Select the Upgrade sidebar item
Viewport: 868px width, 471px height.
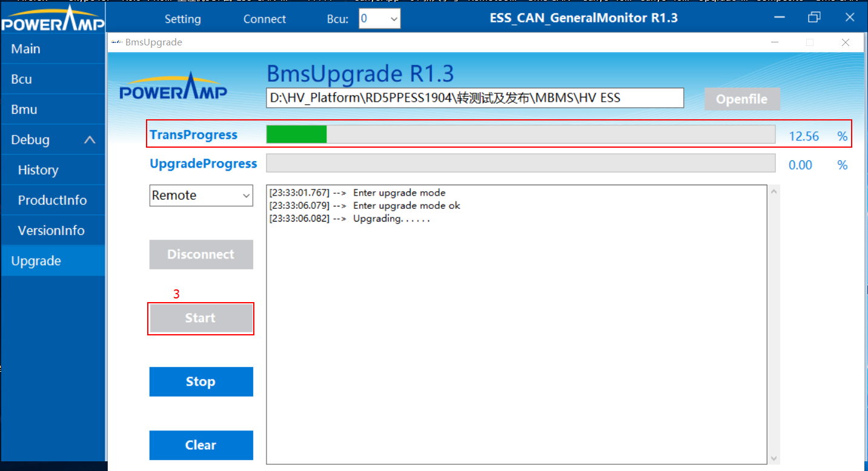(53, 261)
